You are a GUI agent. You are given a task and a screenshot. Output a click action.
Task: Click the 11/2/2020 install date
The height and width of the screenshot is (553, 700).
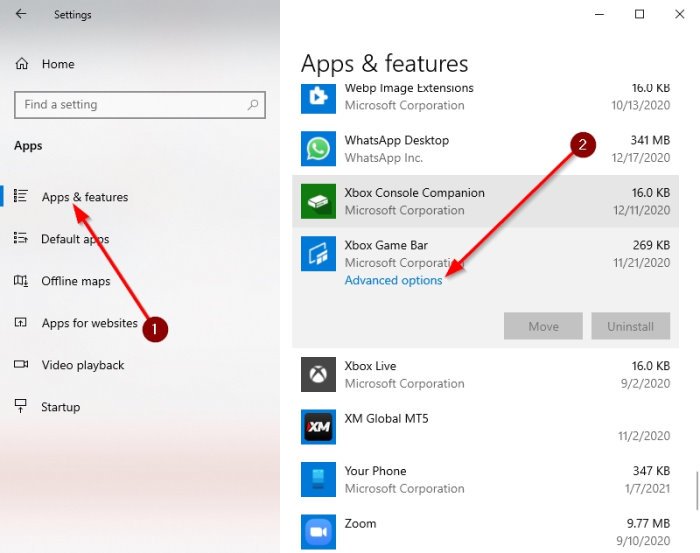[x=644, y=436]
